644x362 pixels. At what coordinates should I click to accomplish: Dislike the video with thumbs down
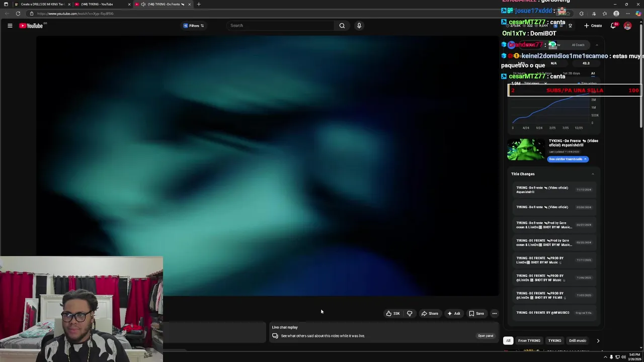click(410, 314)
